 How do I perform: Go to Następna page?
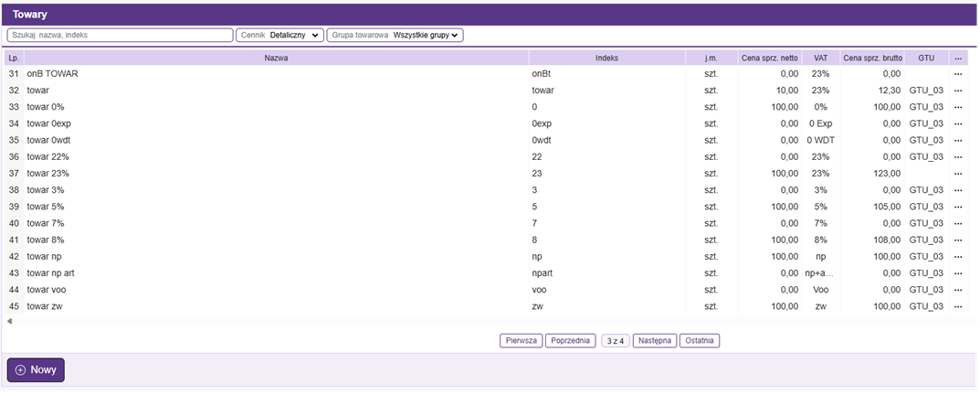click(655, 341)
